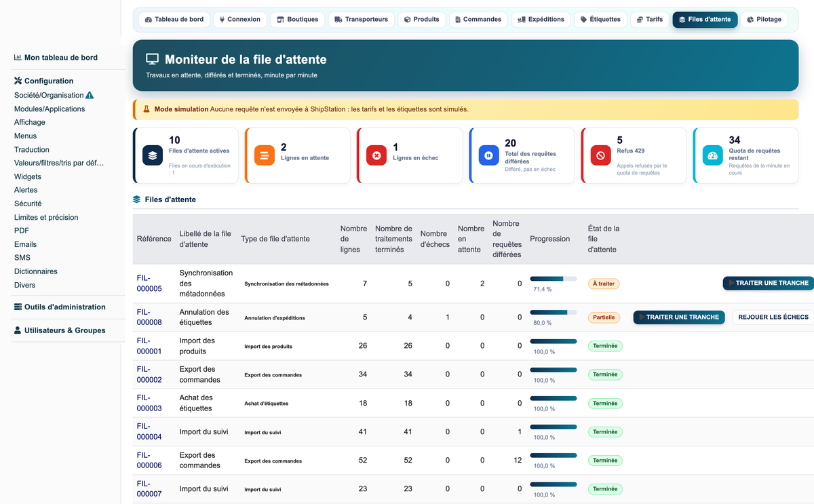Click the tools icon next to Configuration
814x504 pixels.
coord(18,81)
